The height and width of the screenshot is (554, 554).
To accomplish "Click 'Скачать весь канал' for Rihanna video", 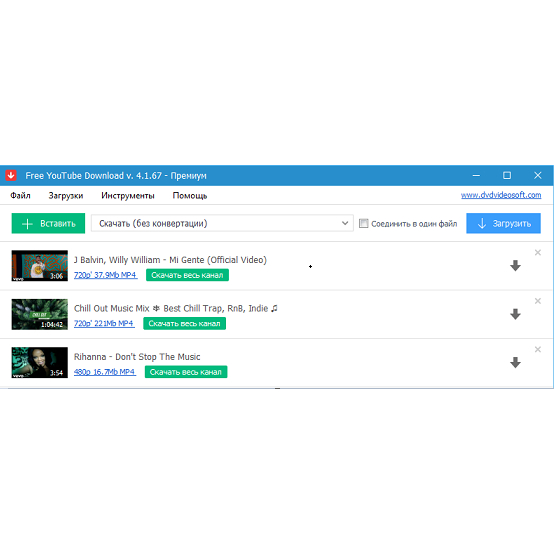I will coord(186,372).
